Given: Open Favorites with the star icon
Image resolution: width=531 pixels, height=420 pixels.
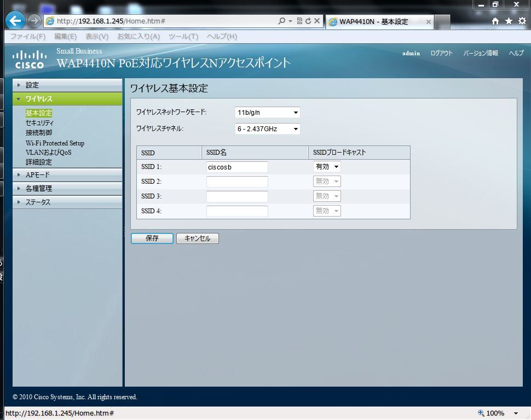Looking at the screenshot, I should click(x=509, y=21).
